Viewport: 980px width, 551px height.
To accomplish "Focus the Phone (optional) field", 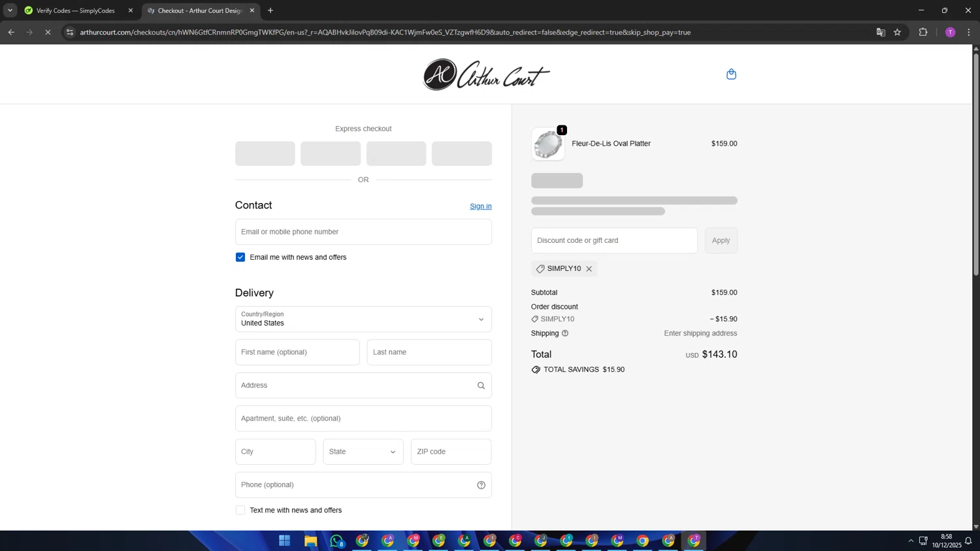I will [x=363, y=485].
